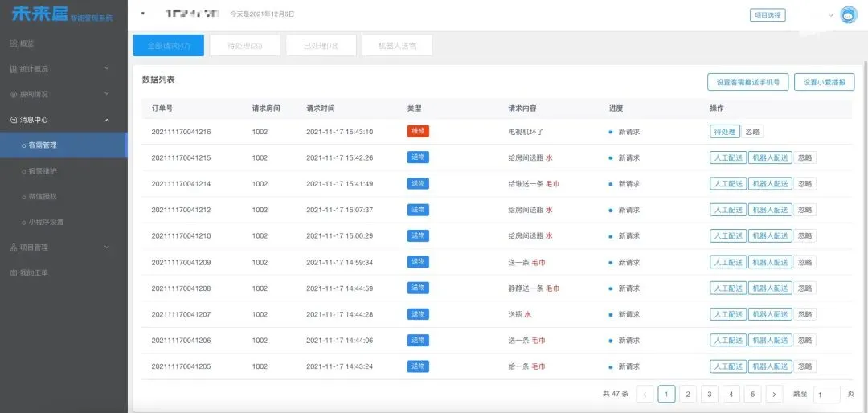Click the 未来居 logo

click(x=61, y=14)
